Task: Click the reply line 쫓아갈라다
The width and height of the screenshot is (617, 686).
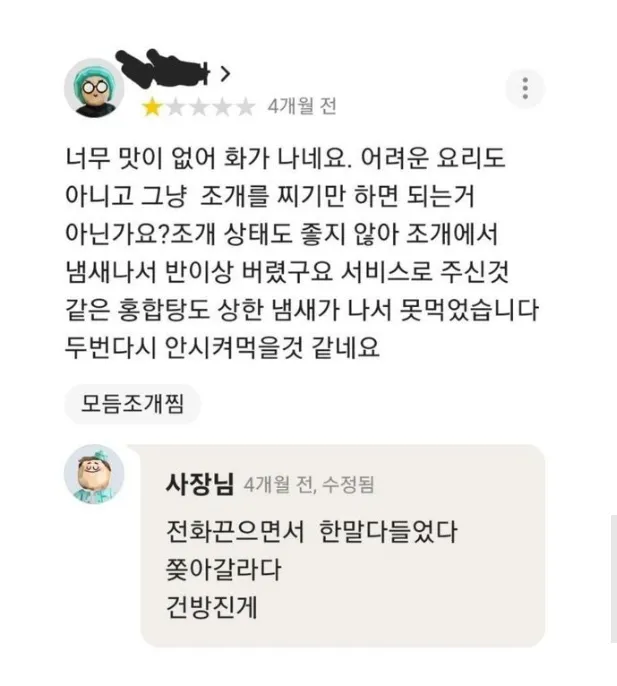Action: (223, 569)
